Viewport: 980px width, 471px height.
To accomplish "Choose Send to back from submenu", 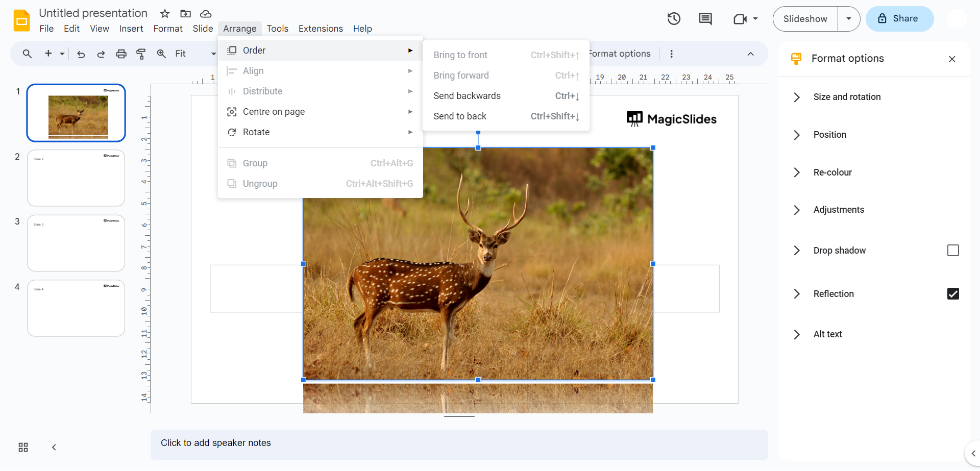I will (x=460, y=116).
